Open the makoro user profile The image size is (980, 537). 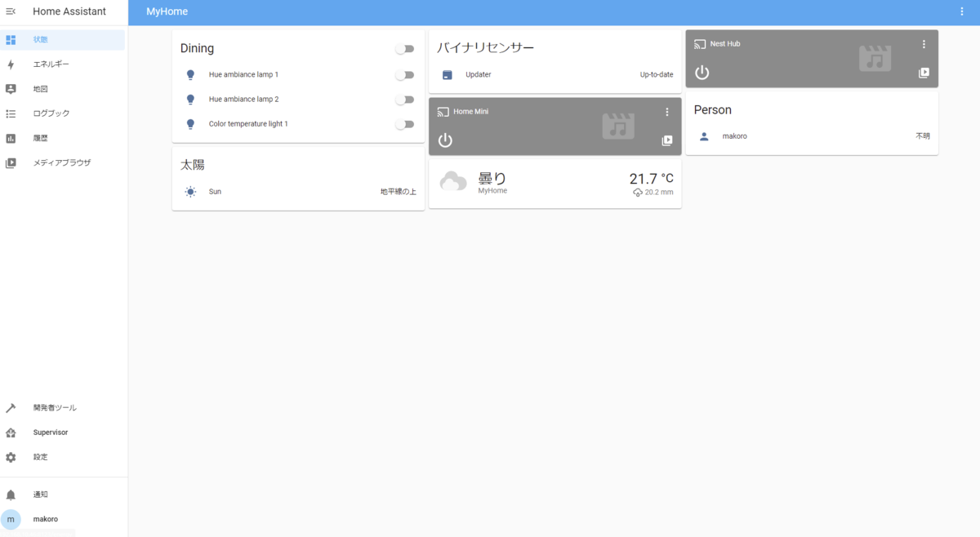click(x=64, y=519)
